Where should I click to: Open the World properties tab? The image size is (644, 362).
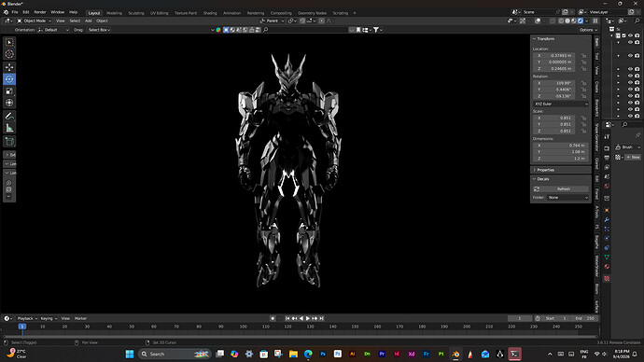(607, 186)
